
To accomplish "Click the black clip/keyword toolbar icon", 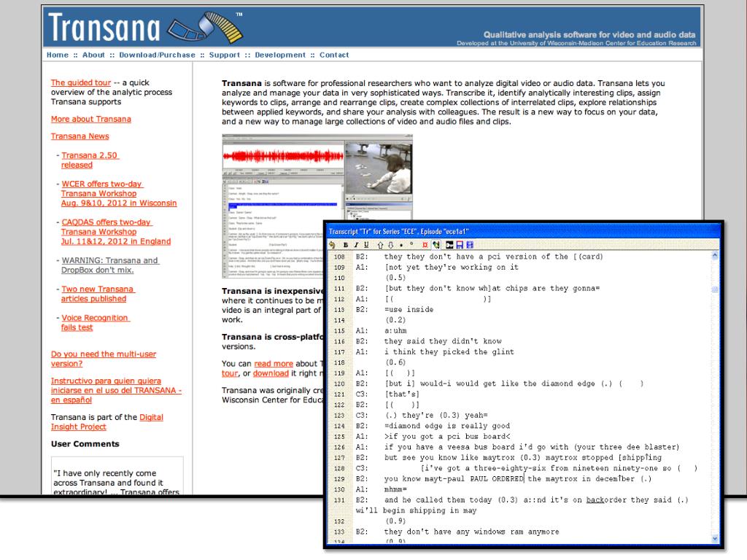I will pyautogui.click(x=449, y=245).
